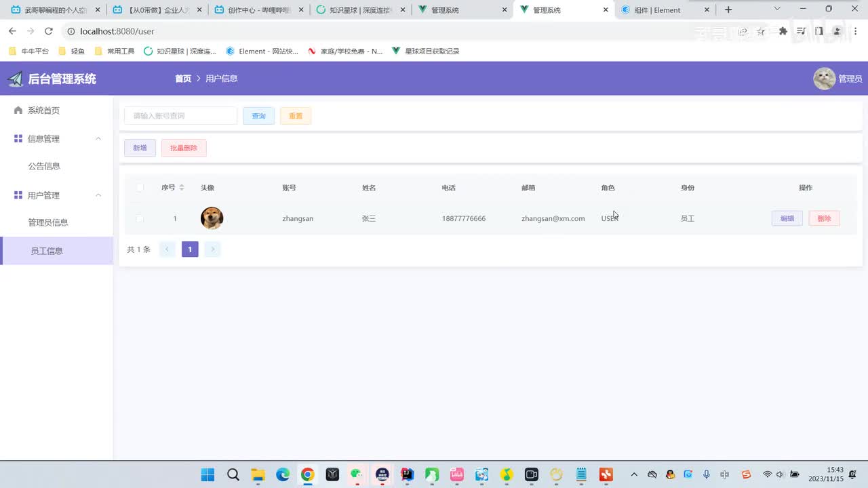View site information icon in address bar
868x488 pixels.
click(x=71, y=31)
